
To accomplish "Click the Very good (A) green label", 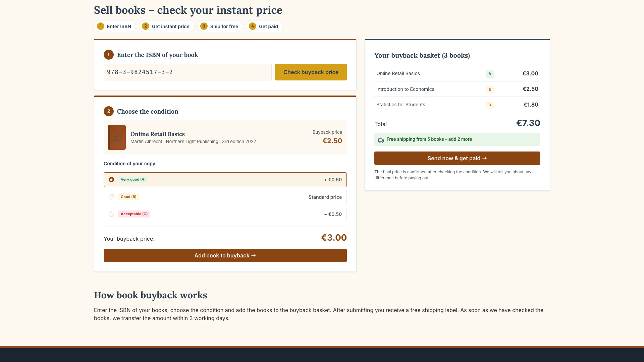I will point(133,180).
